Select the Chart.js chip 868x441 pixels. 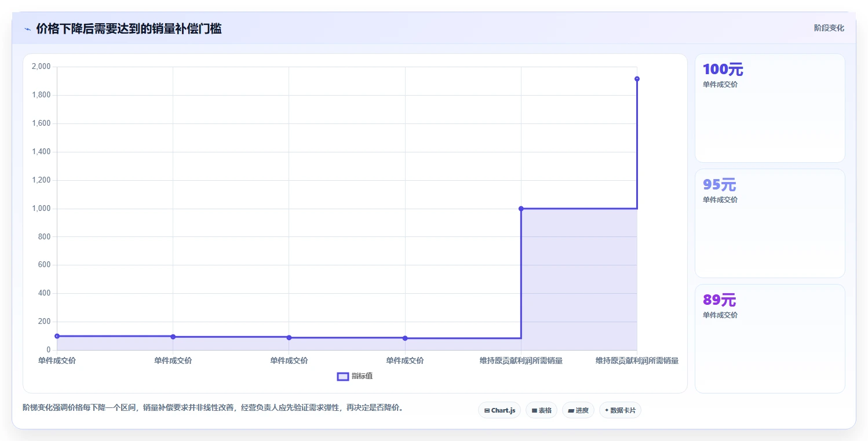click(x=499, y=410)
